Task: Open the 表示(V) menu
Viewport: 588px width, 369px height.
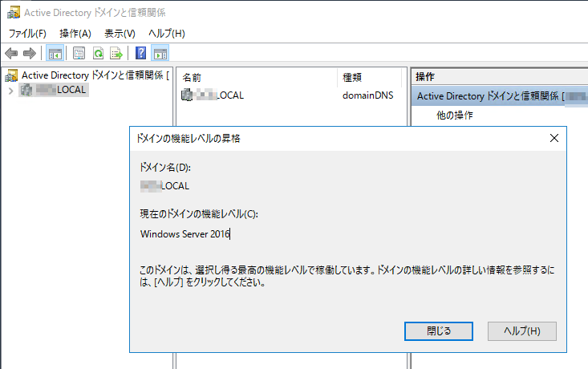Action: pyautogui.click(x=120, y=34)
